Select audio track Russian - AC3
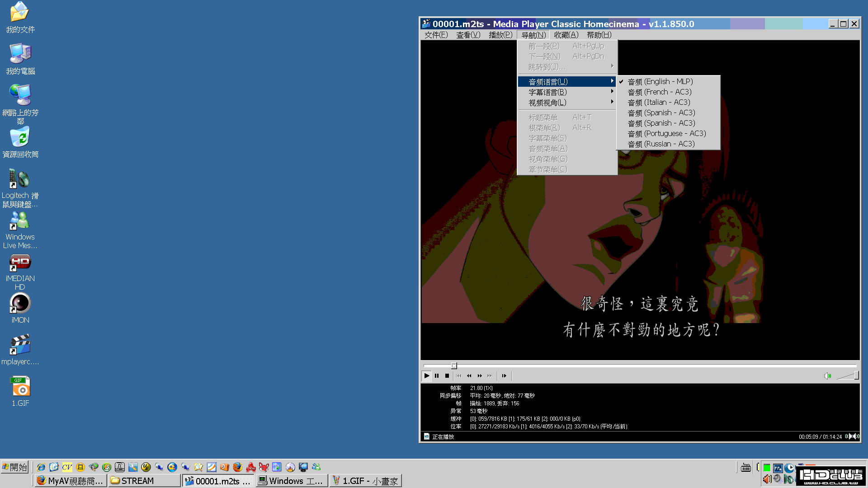The image size is (868, 488). [x=668, y=144]
